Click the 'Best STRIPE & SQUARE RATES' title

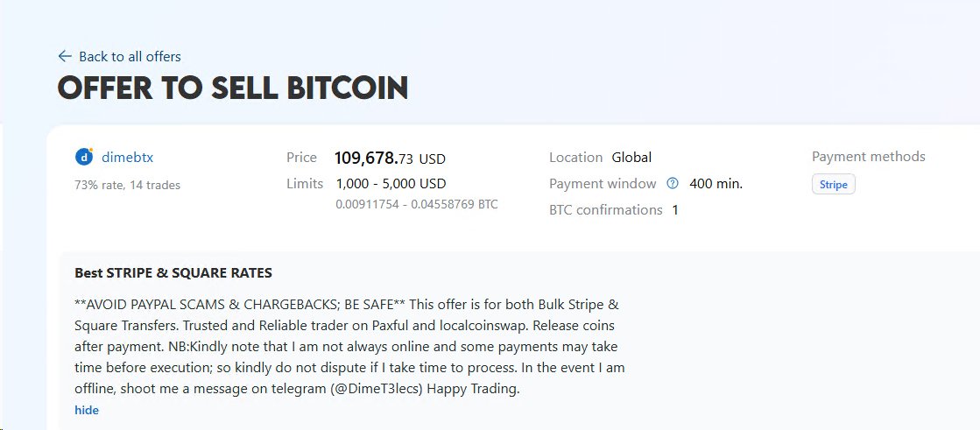coord(173,273)
